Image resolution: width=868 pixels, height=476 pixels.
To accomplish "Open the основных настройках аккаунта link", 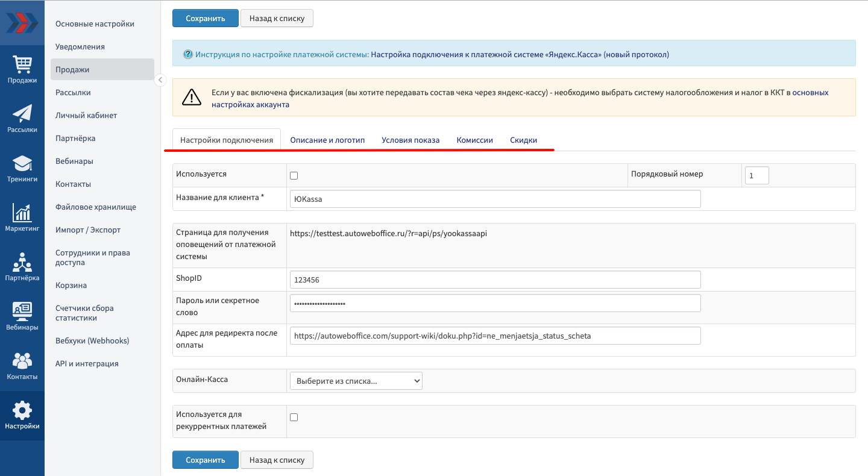I will coord(250,104).
